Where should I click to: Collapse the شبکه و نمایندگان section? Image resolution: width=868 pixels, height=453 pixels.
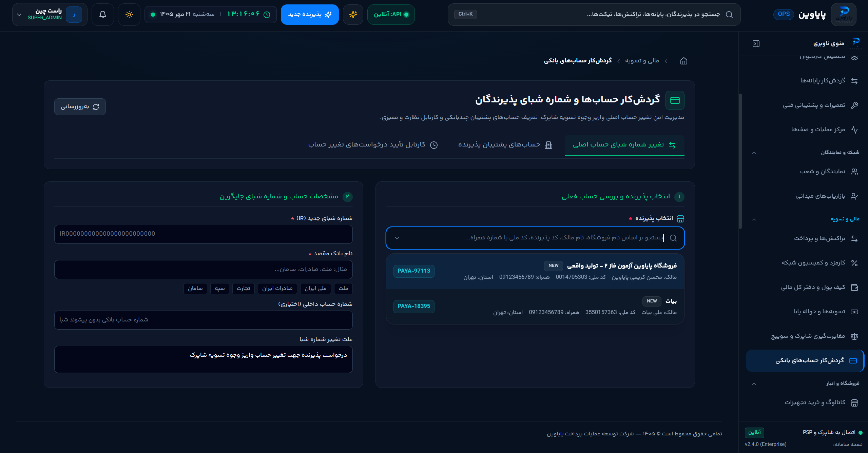754,153
